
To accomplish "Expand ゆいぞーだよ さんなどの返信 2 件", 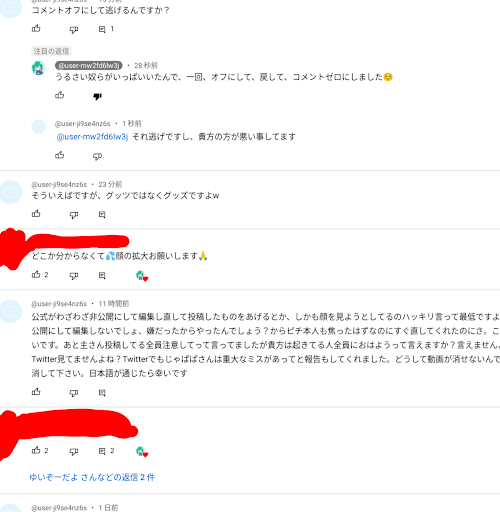I will 92,477.
